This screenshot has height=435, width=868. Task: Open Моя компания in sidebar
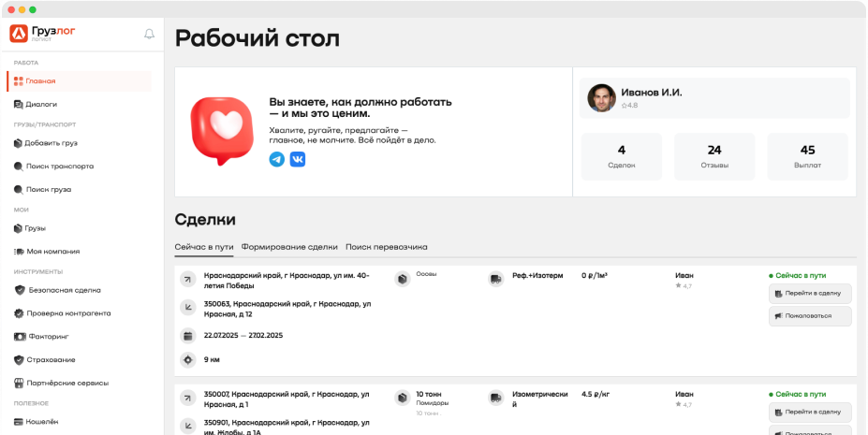tap(52, 252)
